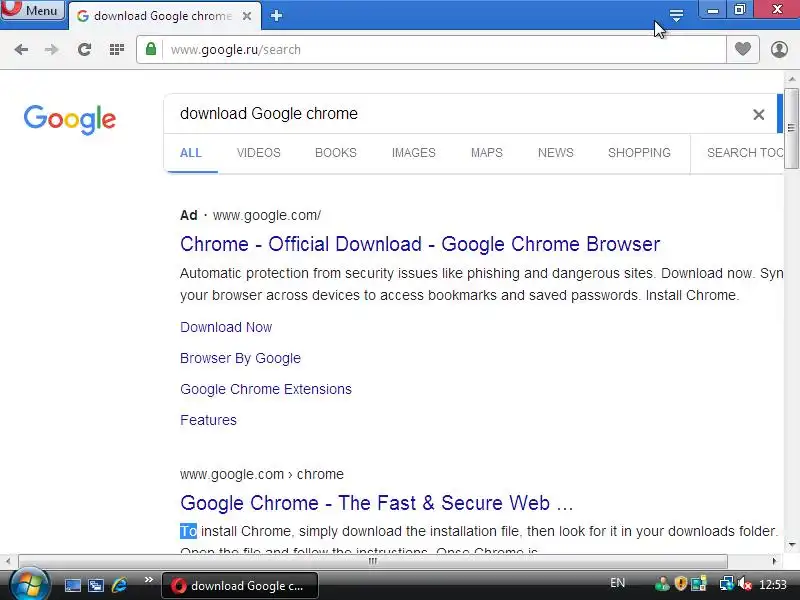The height and width of the screenshot is (600, 800).
Task: Switch to the MAPS tab
Action: [487, 153]
